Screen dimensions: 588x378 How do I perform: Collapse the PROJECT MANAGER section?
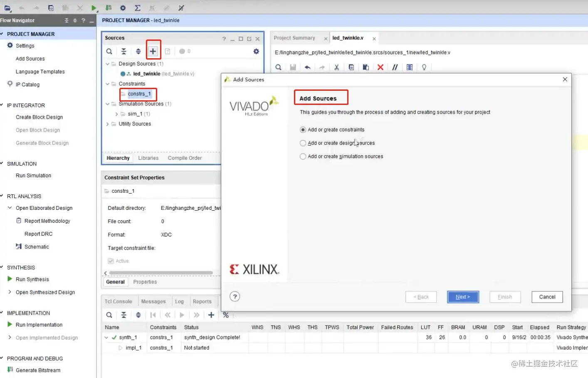(x=2, y=34)
